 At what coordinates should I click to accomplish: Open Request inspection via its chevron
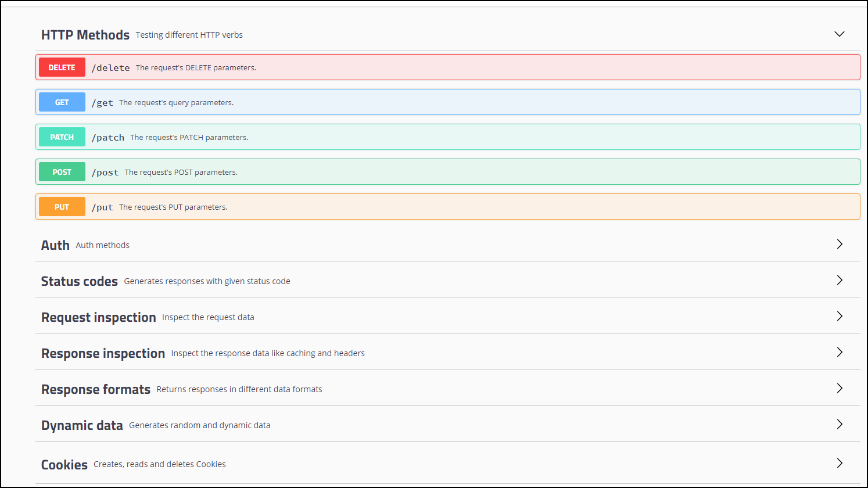[840, 316]
